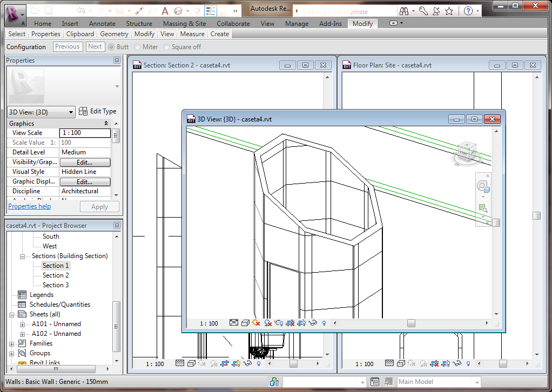Click the Default 3D View house icon
This screenshot has width=552, height=392.
coord(178,11)
